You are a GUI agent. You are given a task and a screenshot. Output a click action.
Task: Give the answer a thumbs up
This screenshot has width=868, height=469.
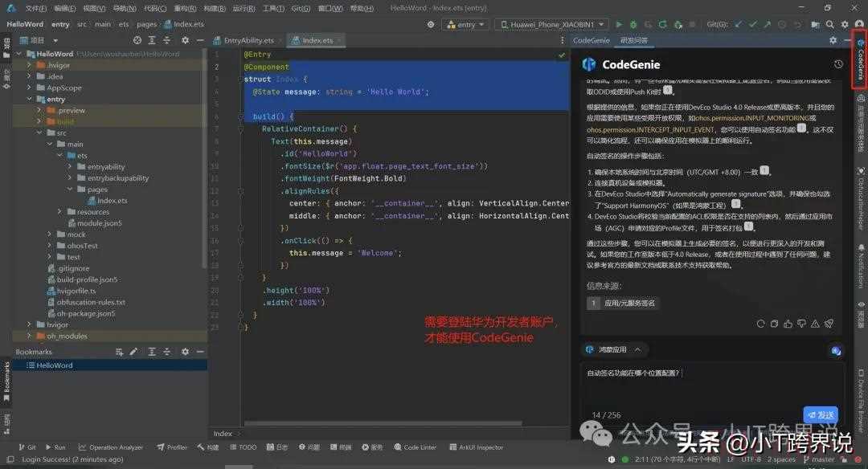(x=788, y=324)
